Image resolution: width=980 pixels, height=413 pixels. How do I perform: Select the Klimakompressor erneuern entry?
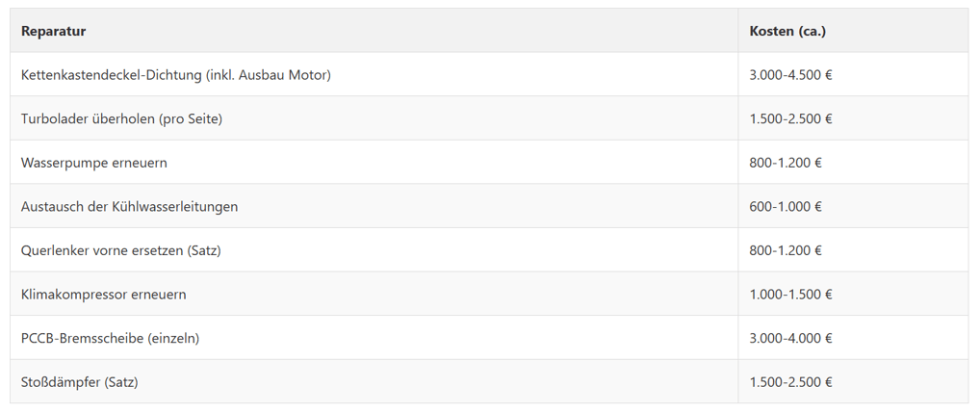(103, 294)
